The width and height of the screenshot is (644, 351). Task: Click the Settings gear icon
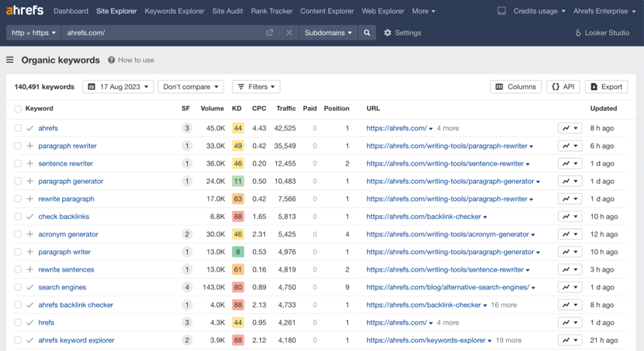387,33
